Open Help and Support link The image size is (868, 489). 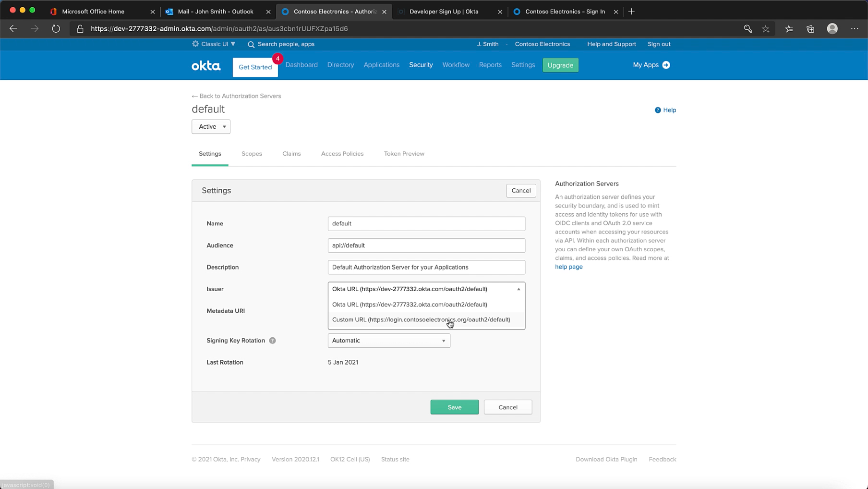click(x=611, y=44)
